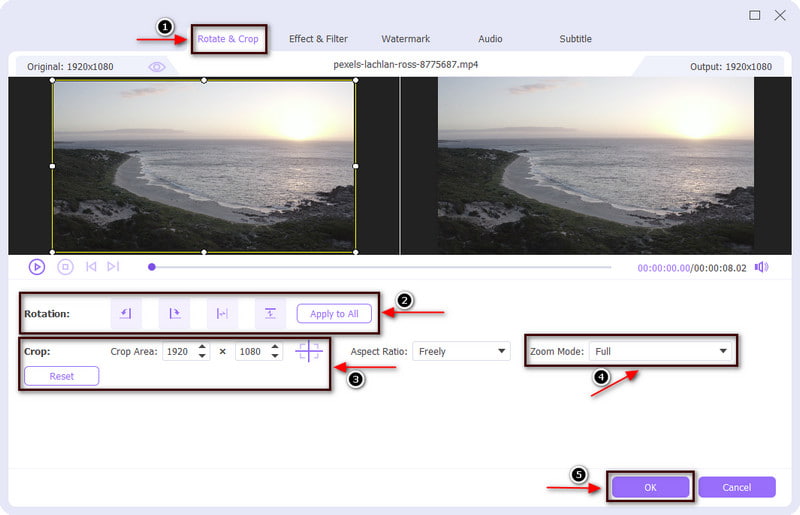800x515 pixels.
Task: Mute the volume speaker icon
Action: click(x=761, y=267)
